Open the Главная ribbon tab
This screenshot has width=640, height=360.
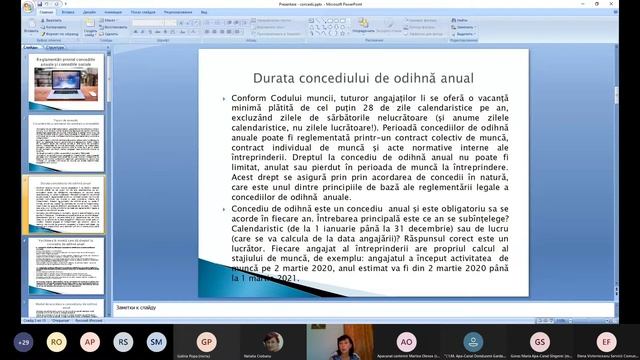pos(46,12)
